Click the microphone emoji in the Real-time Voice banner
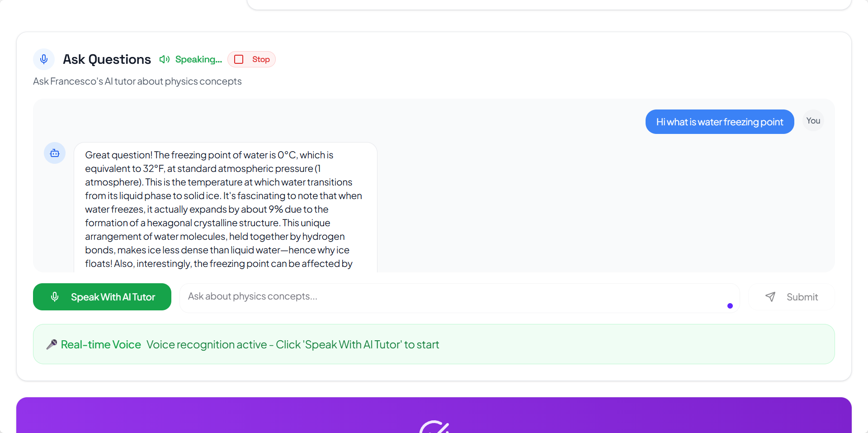This screenshot has width=868, height=433. point(52,344)
